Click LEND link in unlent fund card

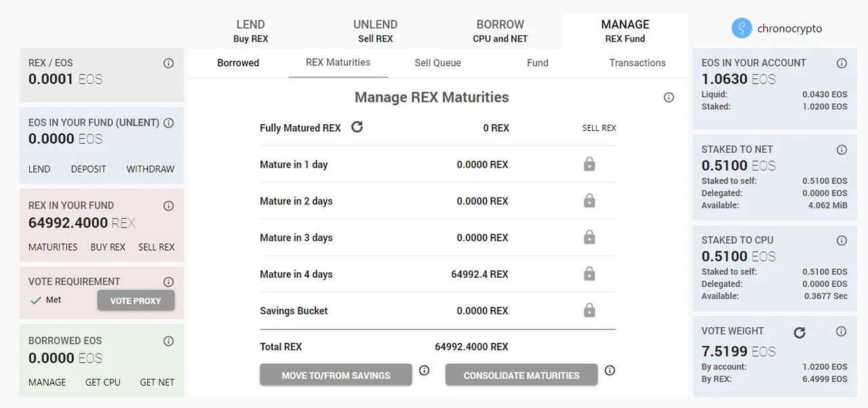pyautogui.click(x=39, y=169)
